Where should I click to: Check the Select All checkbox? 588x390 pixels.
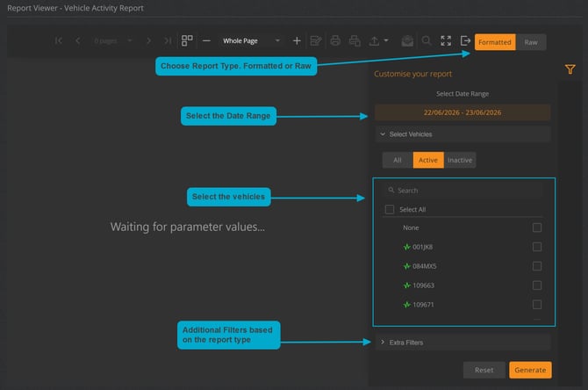(390, 209)
